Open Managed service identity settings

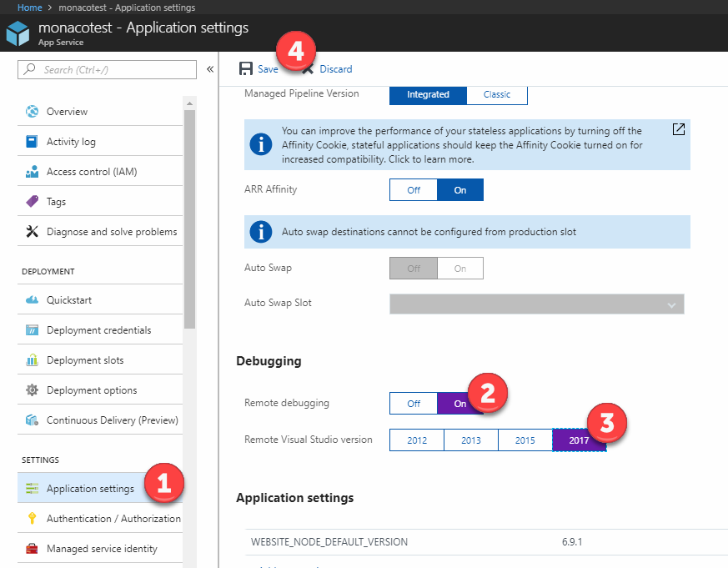pyautogui.click(x=100, y=549)
